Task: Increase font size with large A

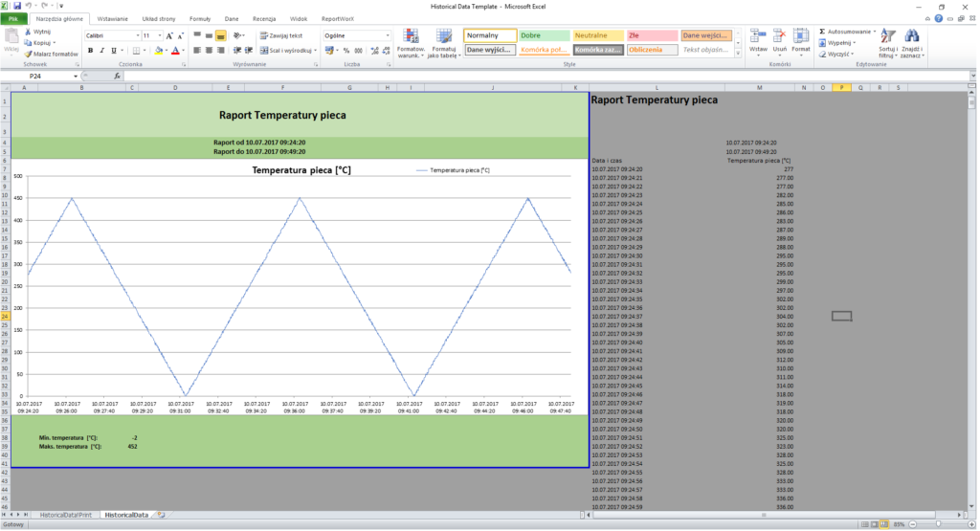Action: click(x=169, y=36)
